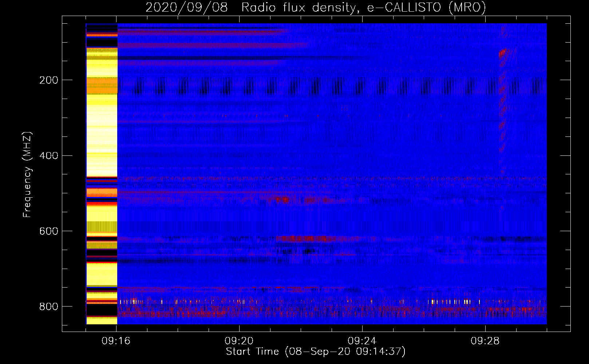Viewport: 589px width, 364px height.
Task: Click the 'Frequency (MHZ)' y-axis label
Action: 27,174
